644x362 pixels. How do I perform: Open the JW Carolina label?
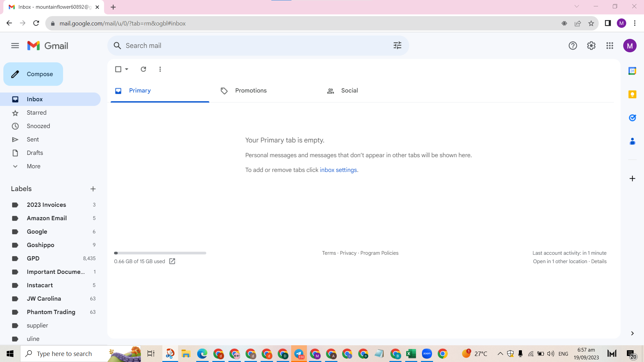point(44,299)
